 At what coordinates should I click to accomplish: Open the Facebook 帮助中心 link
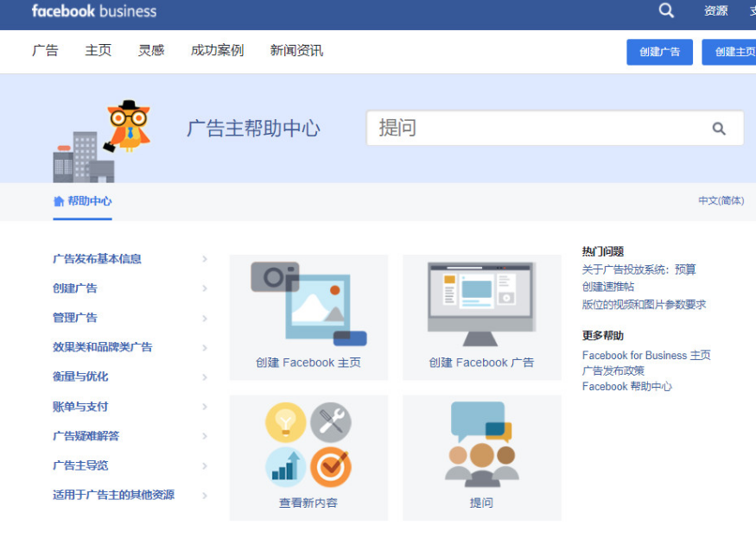[626, 387]
